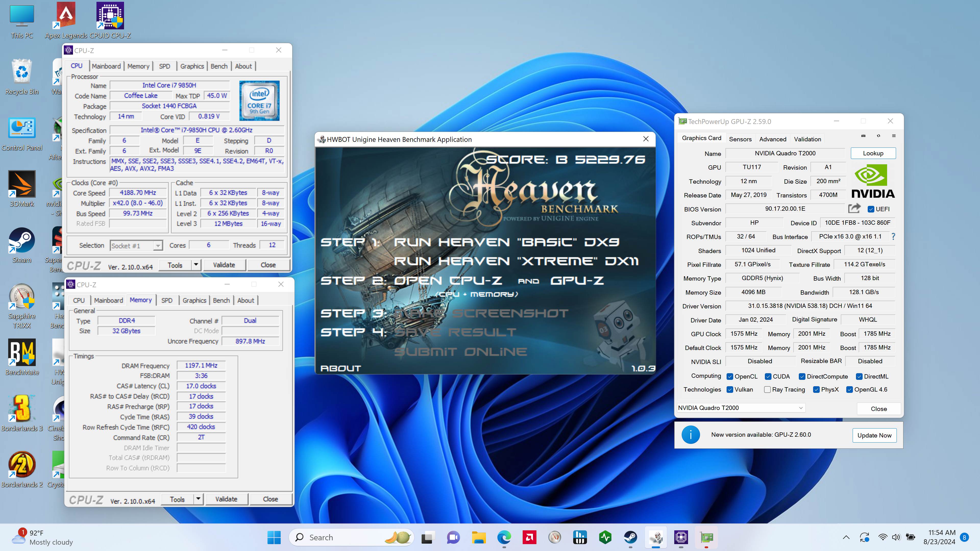
Task: Toggle DirectML checkbox
Action: pyautogui.click(x=859, y=377)
